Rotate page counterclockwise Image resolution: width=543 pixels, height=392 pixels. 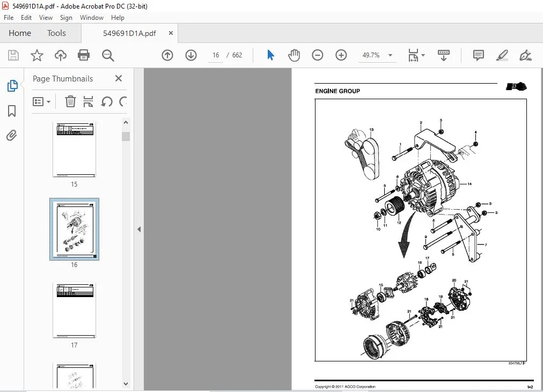(x=107, y=102)
